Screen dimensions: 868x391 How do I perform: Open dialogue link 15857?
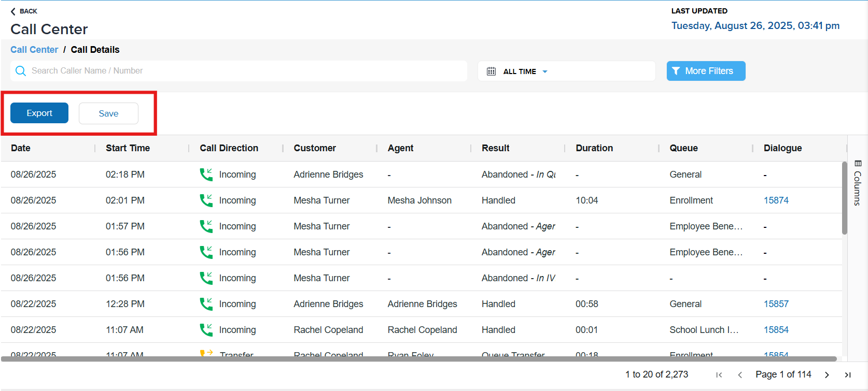(776, 304)
